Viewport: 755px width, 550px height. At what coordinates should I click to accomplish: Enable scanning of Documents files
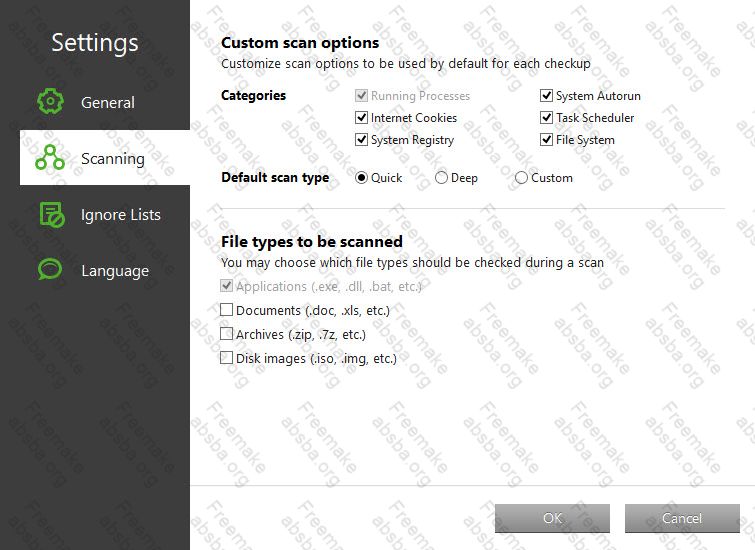pyautogui.click(x=226, y=310)
